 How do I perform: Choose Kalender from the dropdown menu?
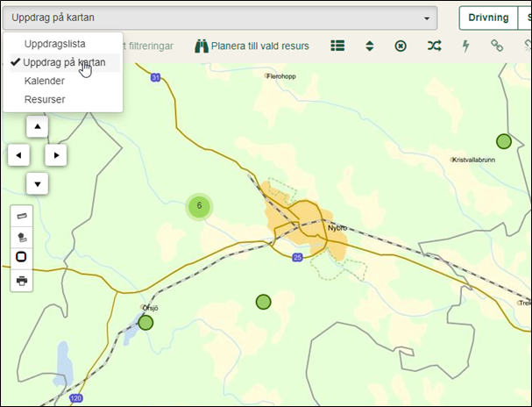pyautogui.click(x=45, y=81)
